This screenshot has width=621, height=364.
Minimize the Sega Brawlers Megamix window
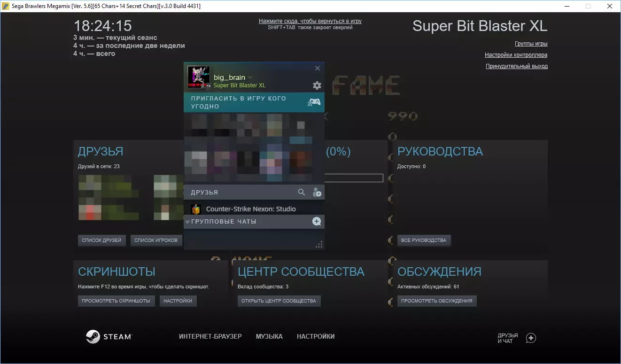(567, 6)
